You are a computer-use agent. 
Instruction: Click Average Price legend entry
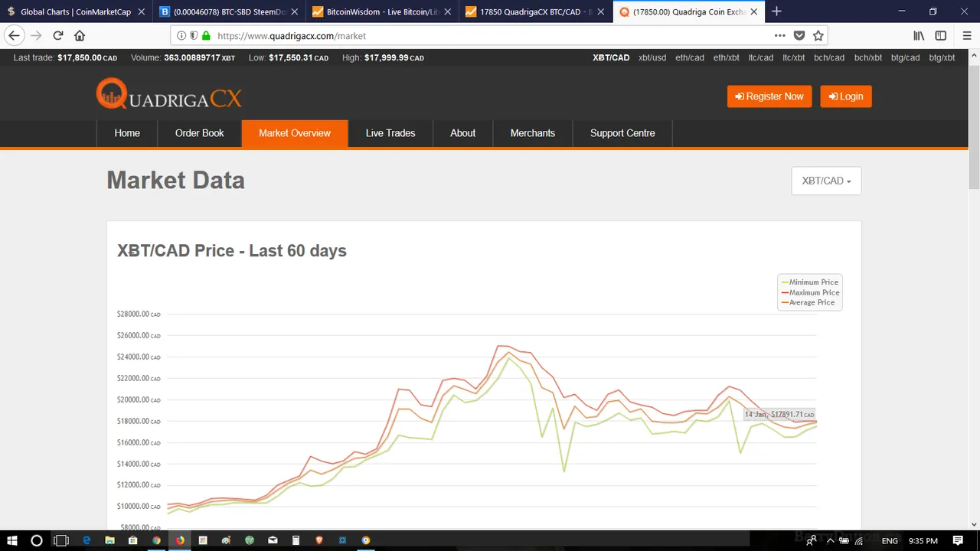808,302
